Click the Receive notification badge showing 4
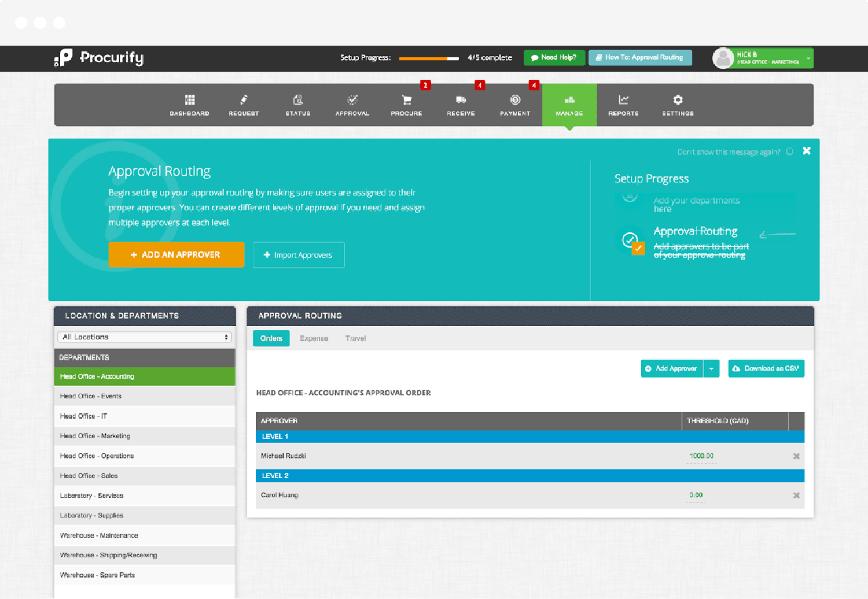The image size is (868, 599). (480, 85)
